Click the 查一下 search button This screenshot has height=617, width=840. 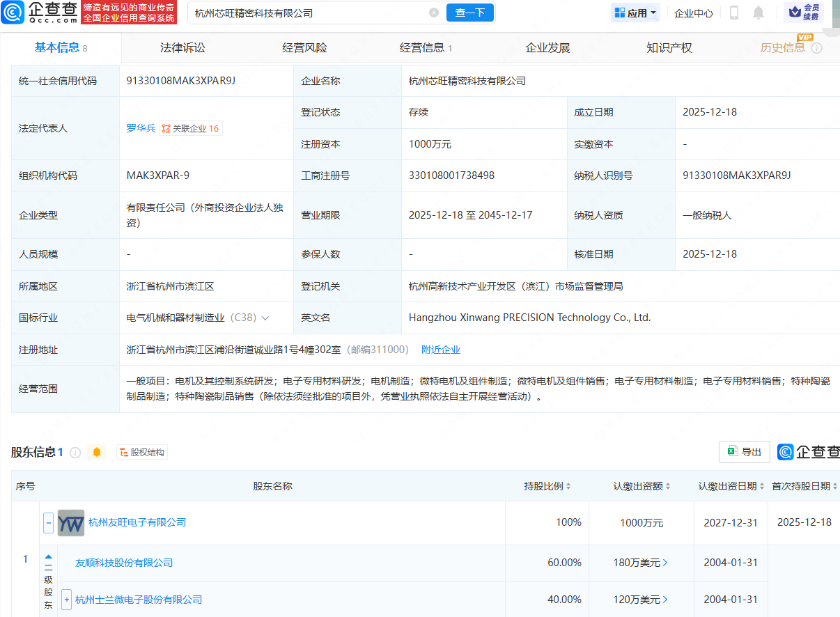469,12
